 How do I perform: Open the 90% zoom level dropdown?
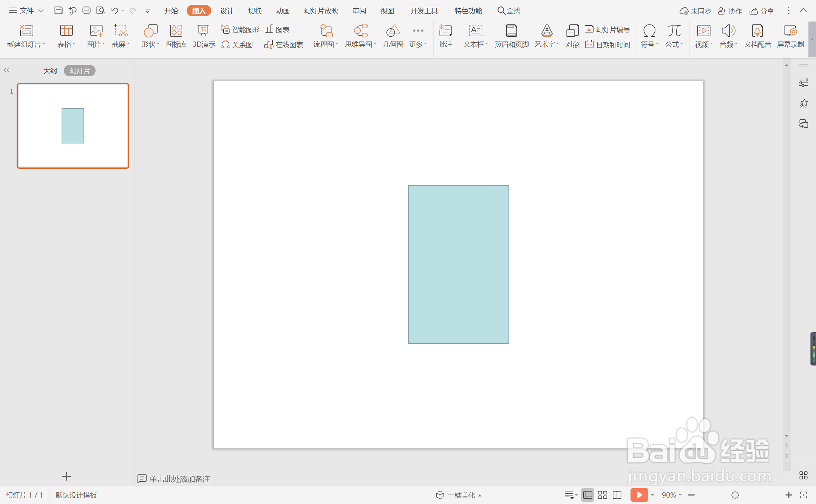click(671, 495)
